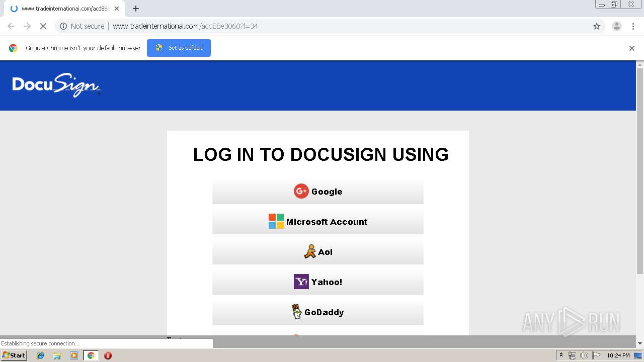This screenshot has height=362, width=644.
Task: Close the tradeinternationai tab
Action: (x=117, y=9)
